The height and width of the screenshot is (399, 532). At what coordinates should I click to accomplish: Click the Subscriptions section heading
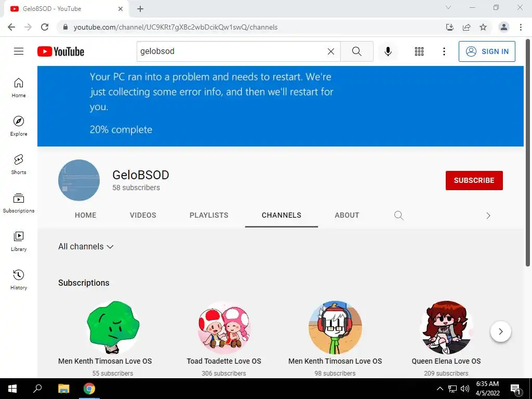coord(84,283)
